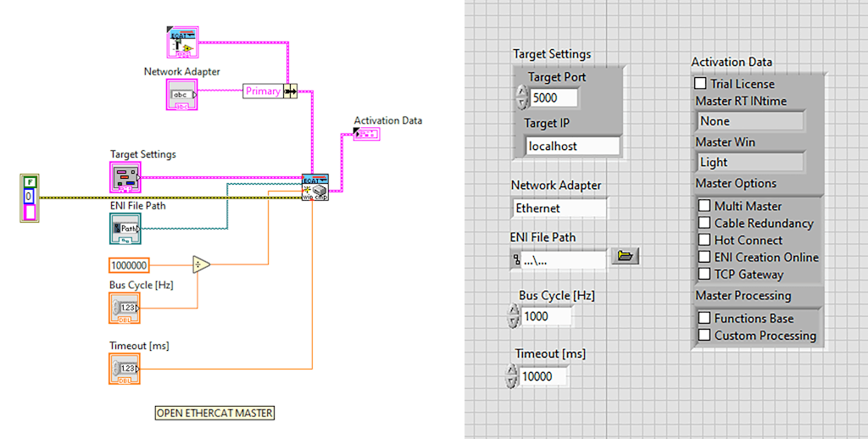Click the Target Port increment stepper
Viewport: 868px width, 439px height.
[521, 92]
